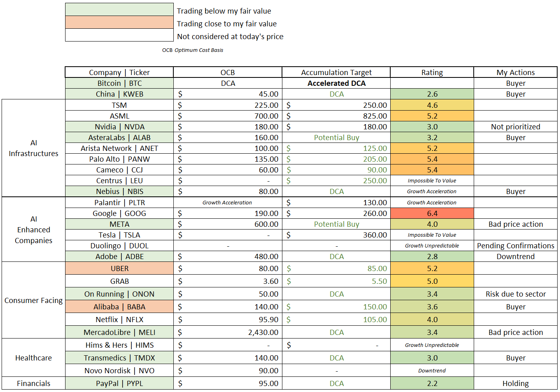560x392 pixels.
Task: Click 'Growth Acceleration' in Palantir's OCB column
Action: (228, 202)
